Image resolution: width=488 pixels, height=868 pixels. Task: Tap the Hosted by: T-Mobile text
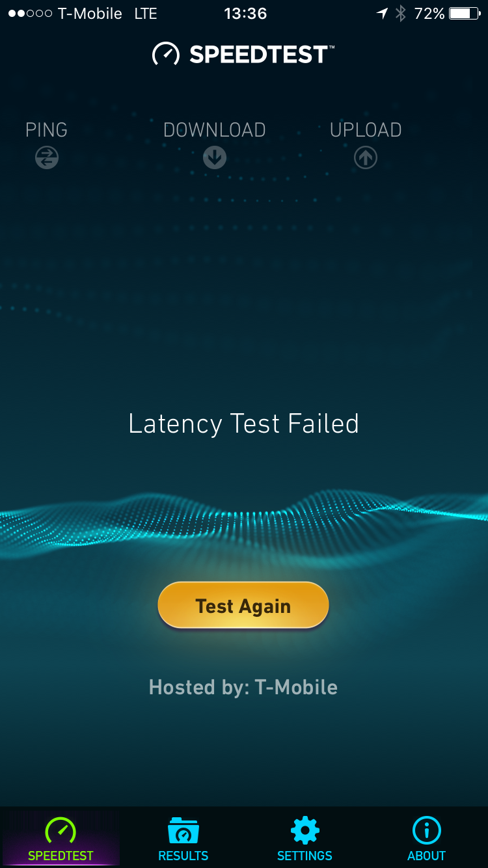(243, 687)
